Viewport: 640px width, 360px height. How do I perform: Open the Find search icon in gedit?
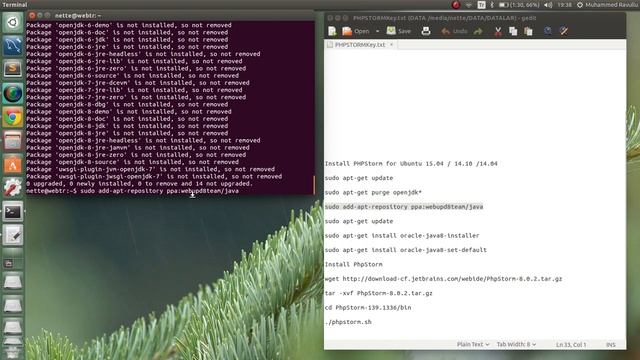click(548, 31)
